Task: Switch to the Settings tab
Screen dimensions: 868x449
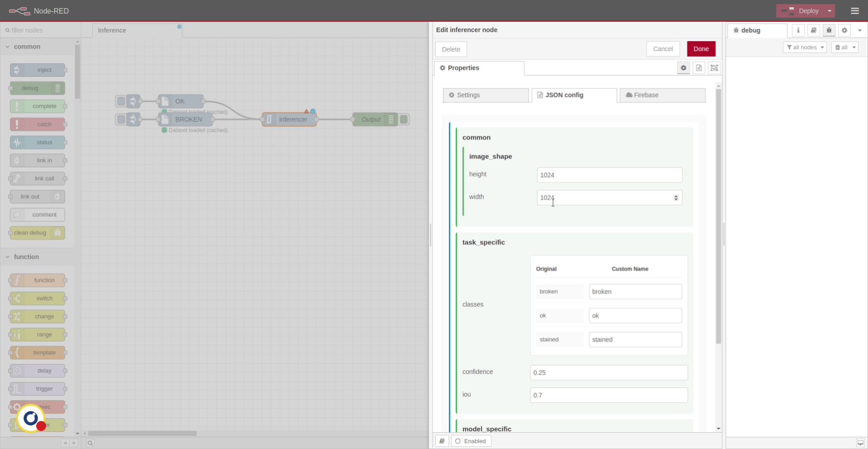Action: click(486, 95)
